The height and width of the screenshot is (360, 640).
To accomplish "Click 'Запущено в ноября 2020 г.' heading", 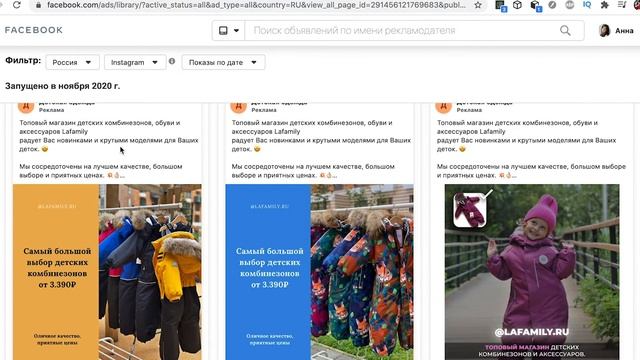I will point(62,86).
